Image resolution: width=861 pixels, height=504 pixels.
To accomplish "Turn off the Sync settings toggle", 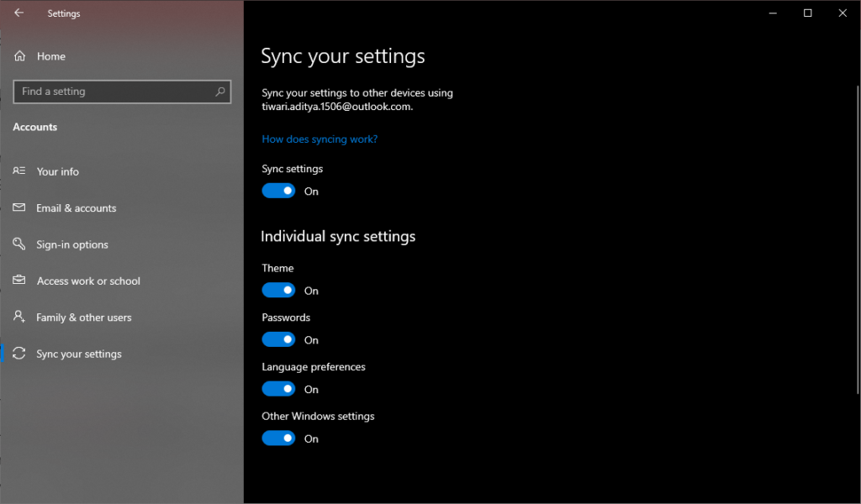I will click(x=278, y=191).
